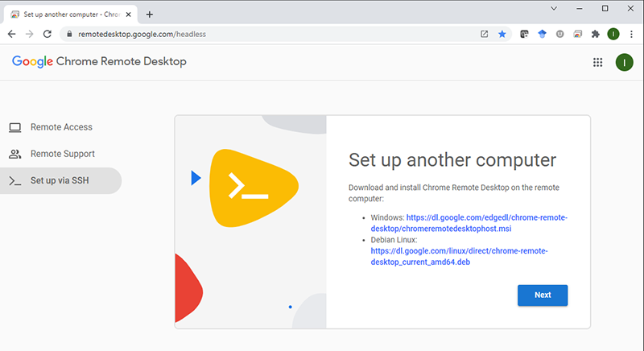Open the Chrome extensions puzzle icon
Image resolution: width=644 pixels, height=351 pixels.
pos(596,34)
